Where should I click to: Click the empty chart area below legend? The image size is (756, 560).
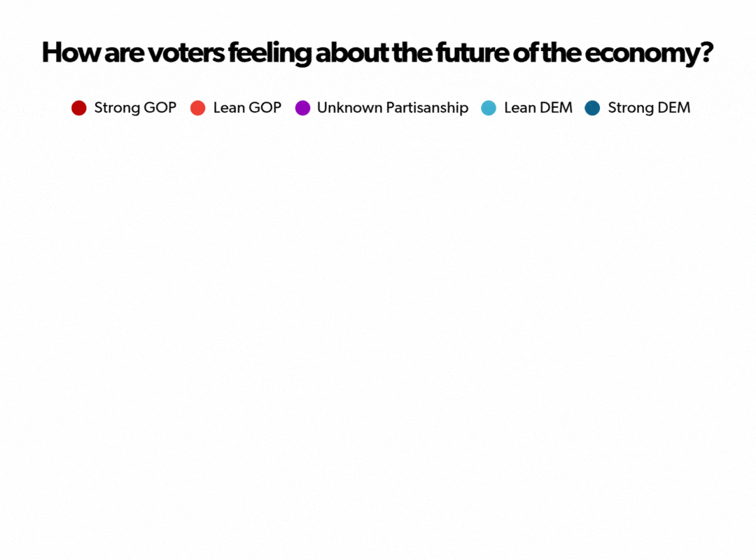(x=378, y=337)
